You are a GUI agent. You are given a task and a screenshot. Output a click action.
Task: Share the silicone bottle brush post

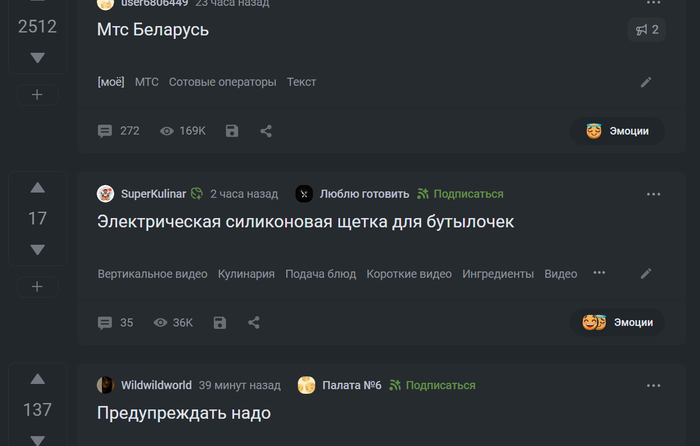coord(254,323)
